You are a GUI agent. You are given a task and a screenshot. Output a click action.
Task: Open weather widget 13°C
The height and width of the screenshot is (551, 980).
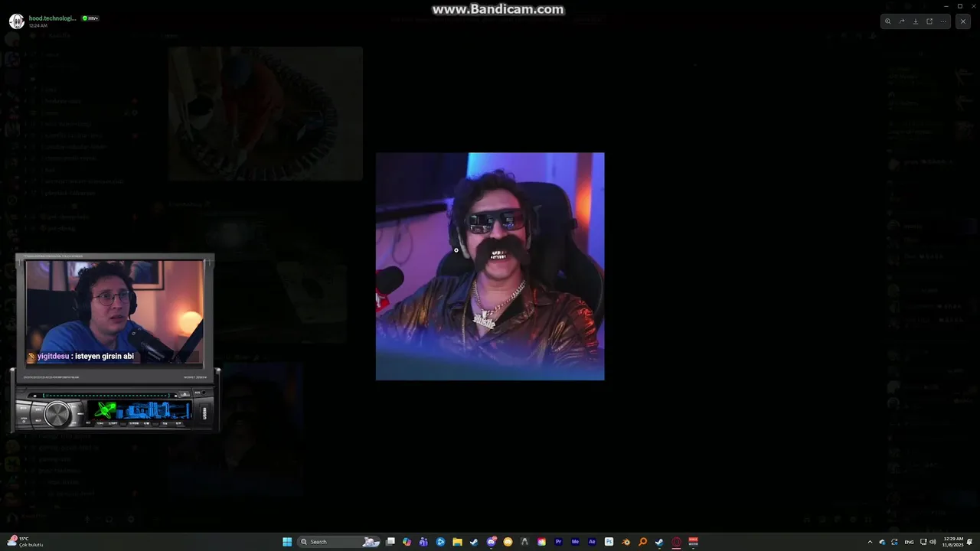[x=24, y=542]
